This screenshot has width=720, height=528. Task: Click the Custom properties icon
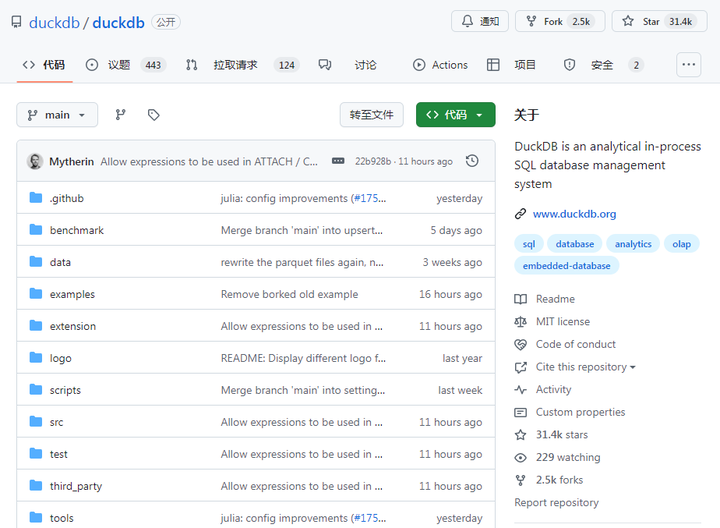(520, 412)
